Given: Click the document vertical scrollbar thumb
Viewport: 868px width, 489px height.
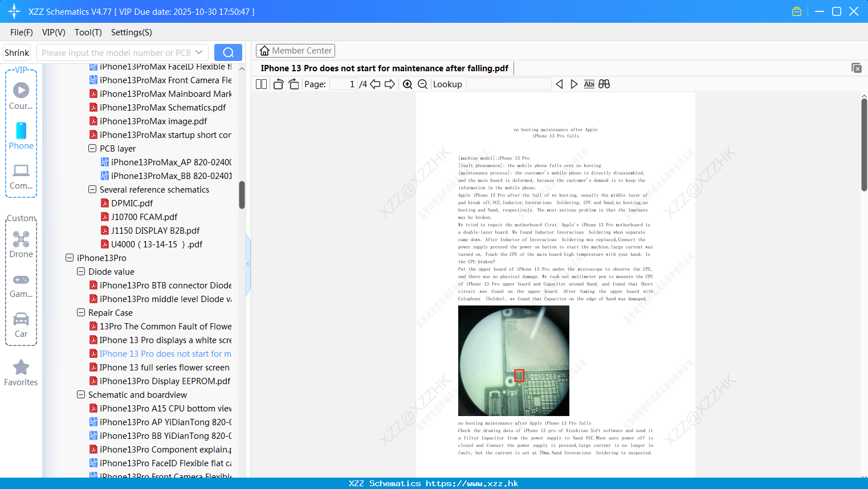Looking at the screenshot, I should (864, 145).
